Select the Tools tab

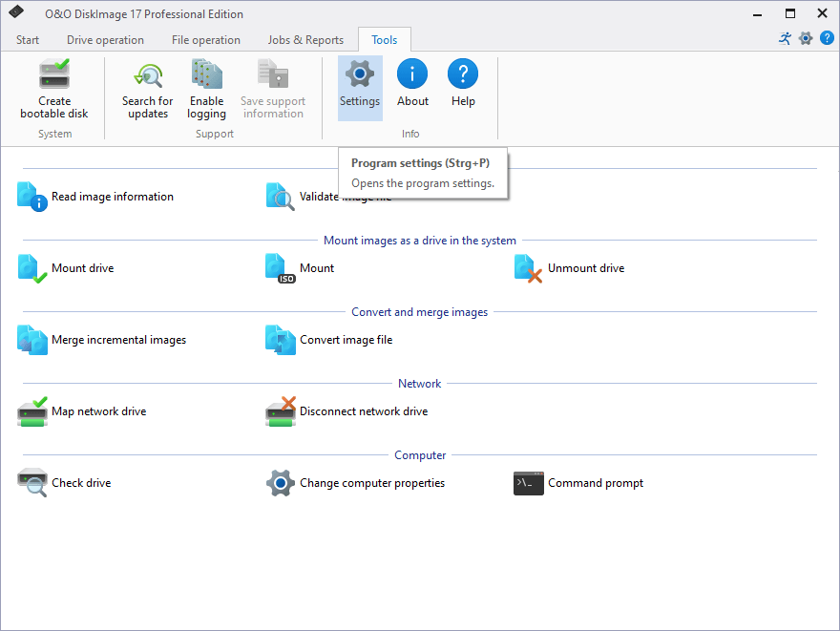pos(384,40)
